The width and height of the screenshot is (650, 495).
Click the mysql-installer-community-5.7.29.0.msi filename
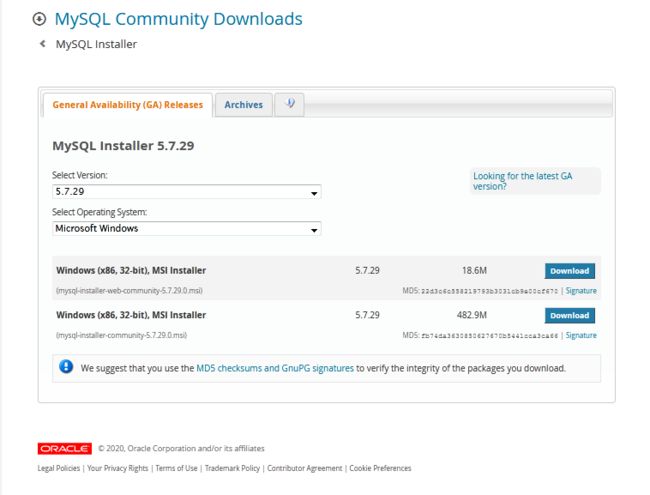click(x=121, y=335)
